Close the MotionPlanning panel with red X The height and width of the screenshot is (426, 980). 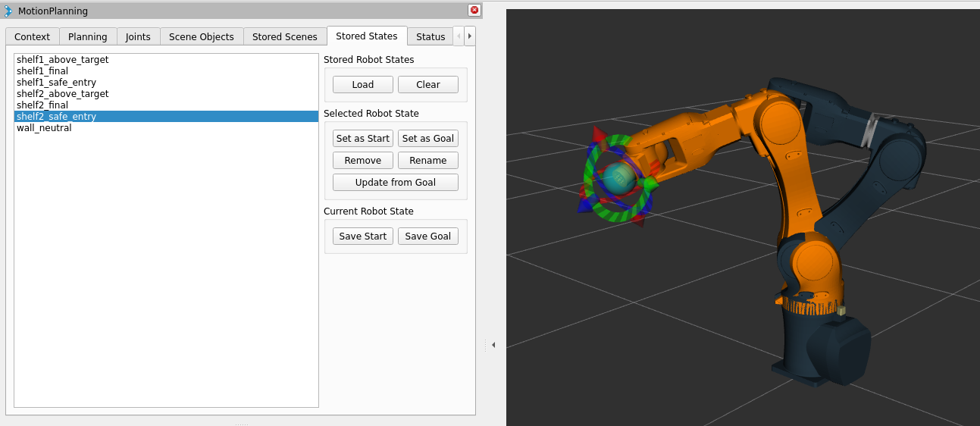(x=474, y=10)
